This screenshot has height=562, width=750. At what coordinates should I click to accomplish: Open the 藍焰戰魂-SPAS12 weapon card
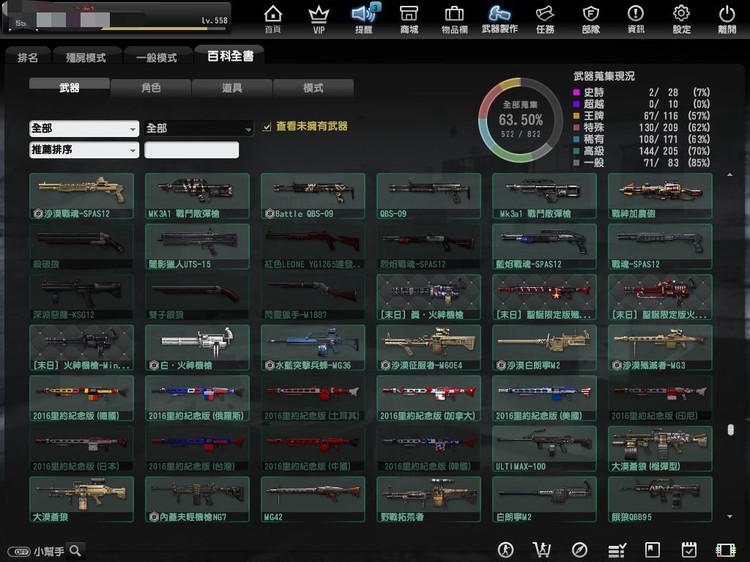tap(544, 247)
